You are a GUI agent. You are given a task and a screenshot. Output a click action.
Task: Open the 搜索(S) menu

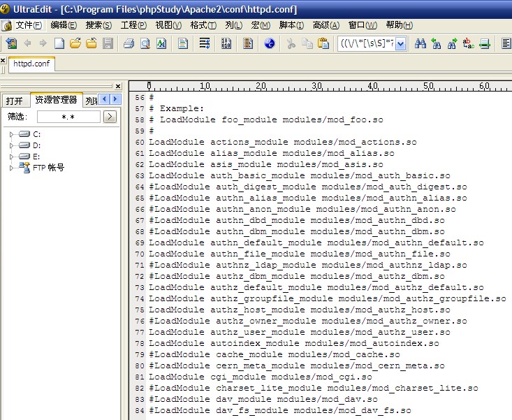point(98,25)
